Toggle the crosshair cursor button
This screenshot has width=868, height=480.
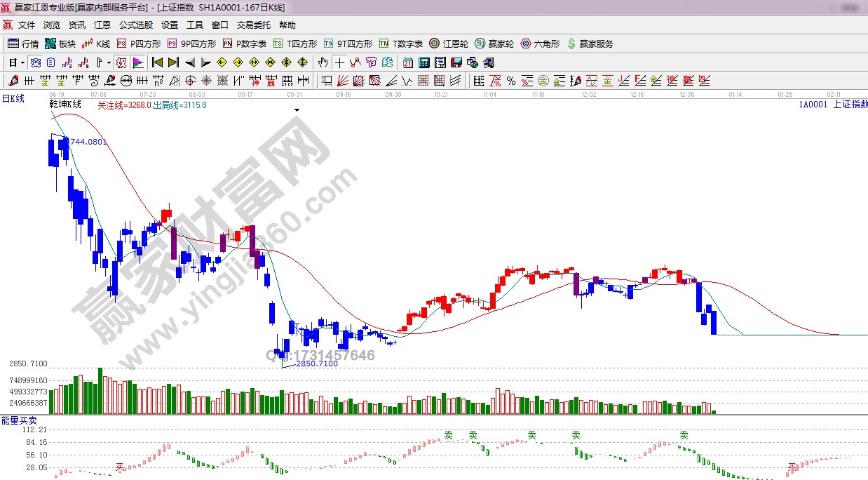click(339, 62)
